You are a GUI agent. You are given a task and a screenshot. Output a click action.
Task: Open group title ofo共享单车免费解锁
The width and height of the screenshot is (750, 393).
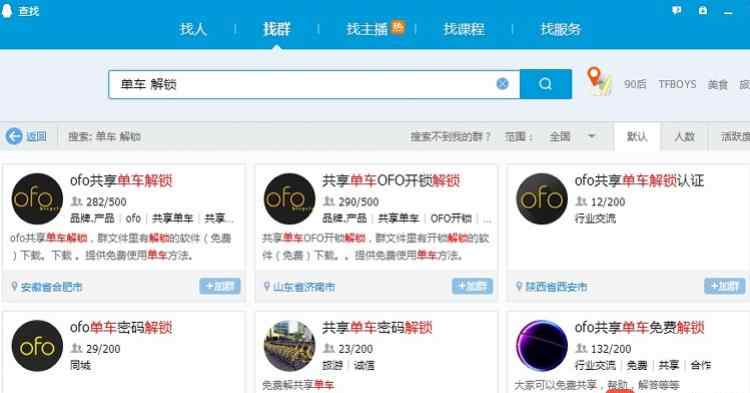[639, 328]
